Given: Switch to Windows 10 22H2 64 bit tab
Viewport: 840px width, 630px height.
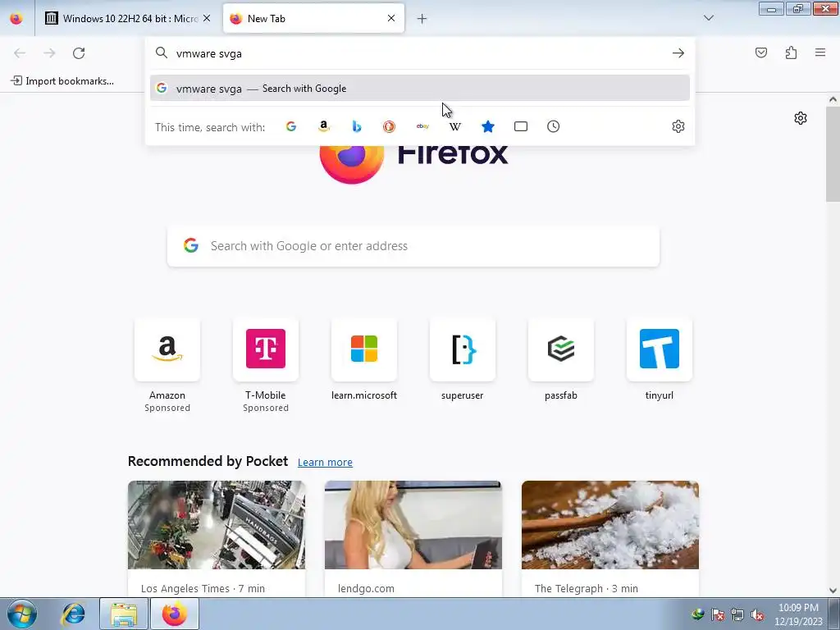Looking at the screenshot, I should [x=129, y=18].
